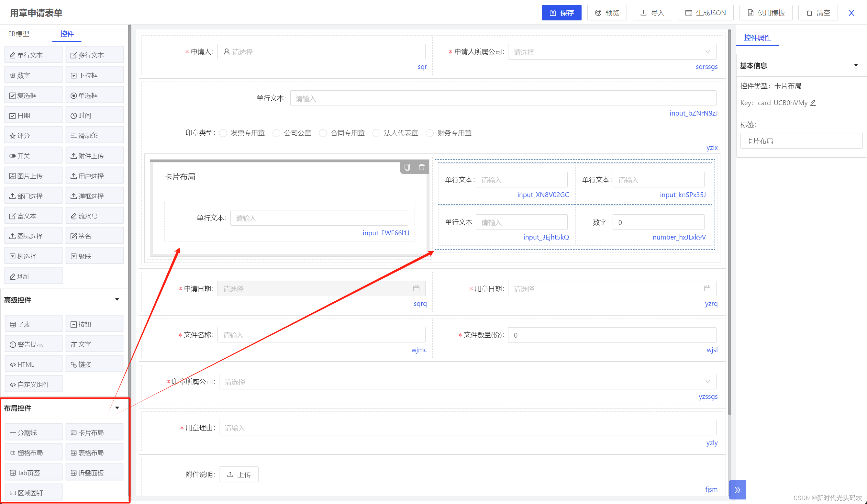Switch to the ER模型 tab
This screenshot has height=504, width=867.
tap(18, 34)
